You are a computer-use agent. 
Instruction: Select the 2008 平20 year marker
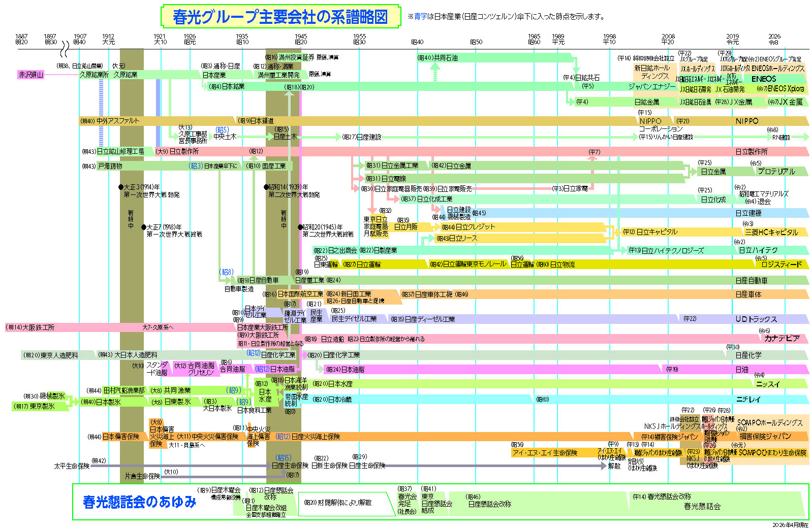(668, 39)
